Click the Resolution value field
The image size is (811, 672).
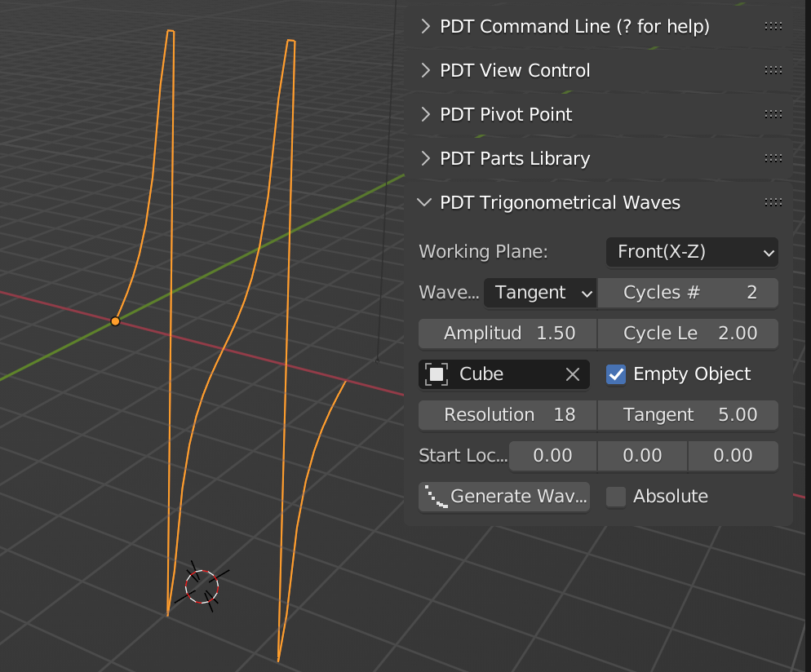coord(507,415)
